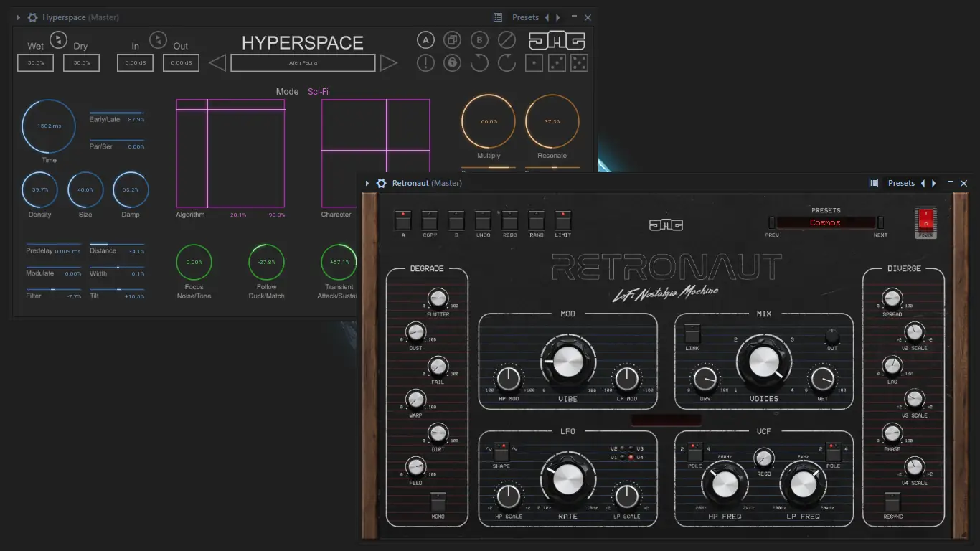Screen dimensions: 980x551
Task: Click the VIBE knob in MOD section
Action: point(567,362)
